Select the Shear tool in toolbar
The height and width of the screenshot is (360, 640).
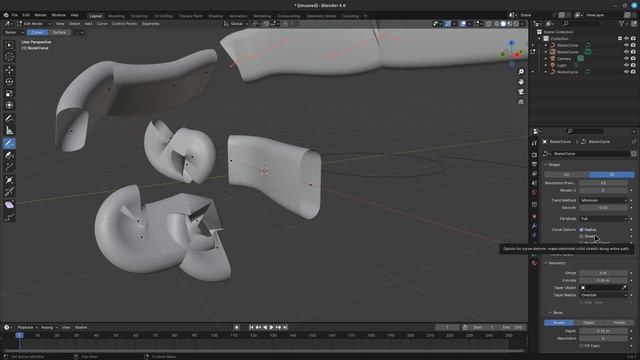tap(9, 205)
